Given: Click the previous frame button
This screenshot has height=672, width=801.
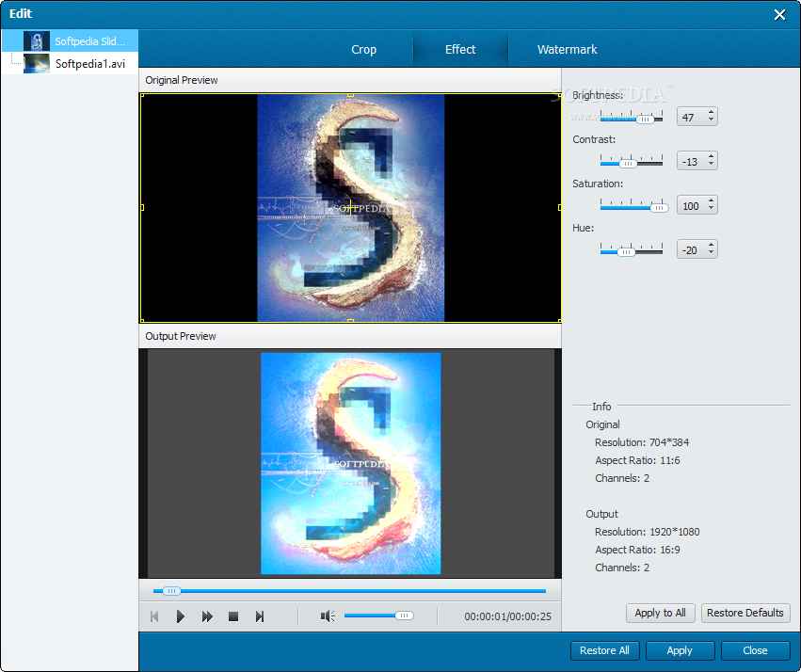Looking at the screenshot, I should tap(154, 616).
